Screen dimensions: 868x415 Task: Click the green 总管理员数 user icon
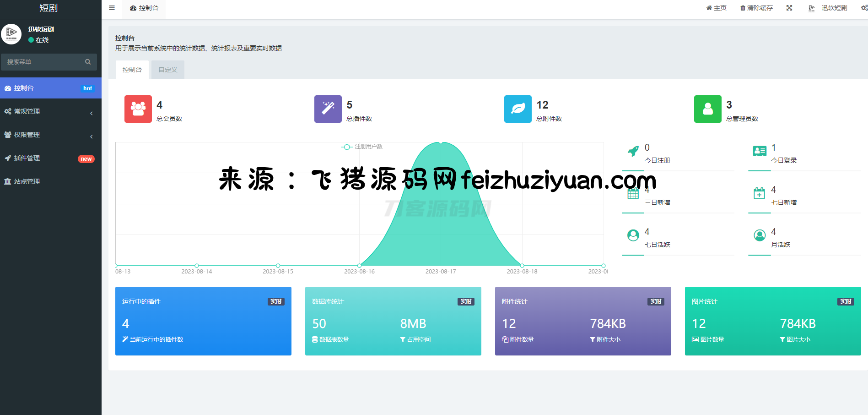tap(707, 109)
